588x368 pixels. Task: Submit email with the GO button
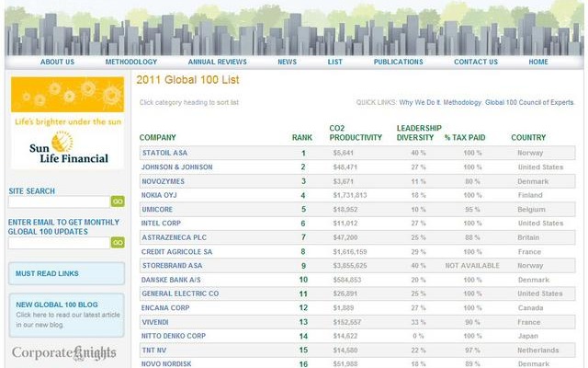pos(118,243)
